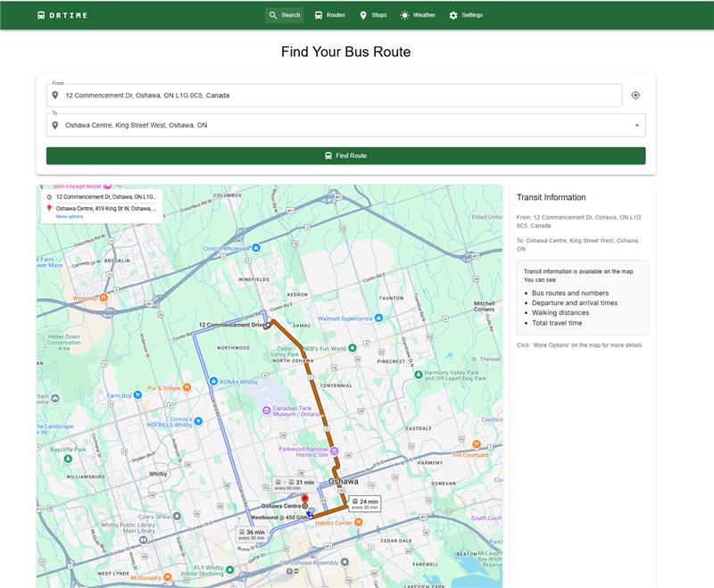Open the Weather tab

pos(418,15)
